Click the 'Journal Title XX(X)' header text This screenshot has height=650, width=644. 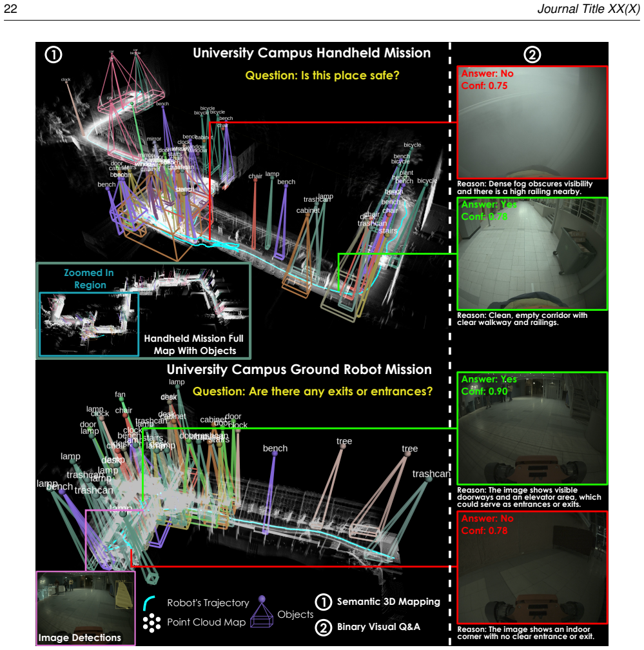pyautogui.click(x=589, y=9)
